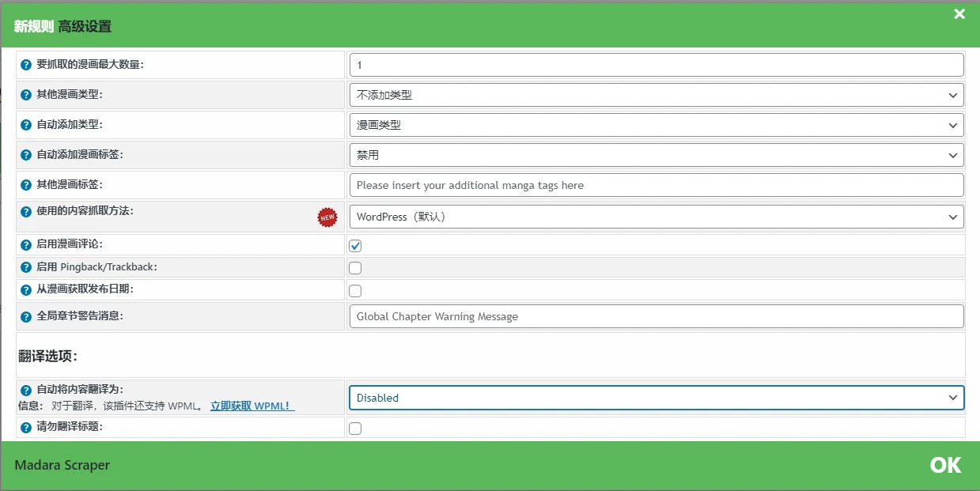The width and height of the screenshot is (980, 491).
Task: Click the NEW badge on 使用的内容抓取方法
Action: coord(327,217)
